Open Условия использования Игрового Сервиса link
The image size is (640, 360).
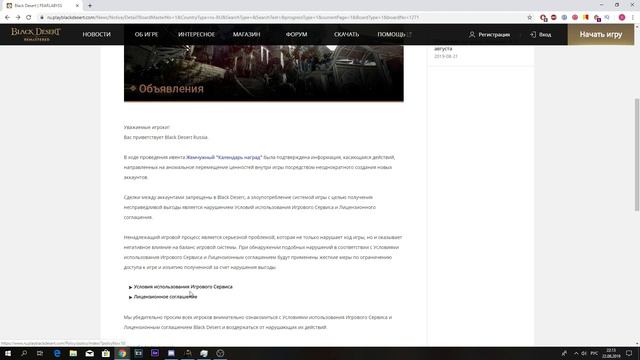tap(183, 287)
